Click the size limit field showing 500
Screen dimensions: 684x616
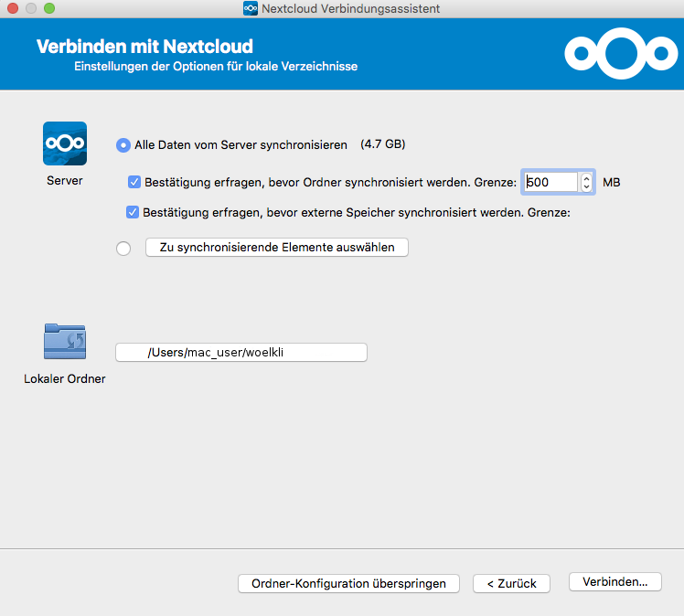coord(551,182)
